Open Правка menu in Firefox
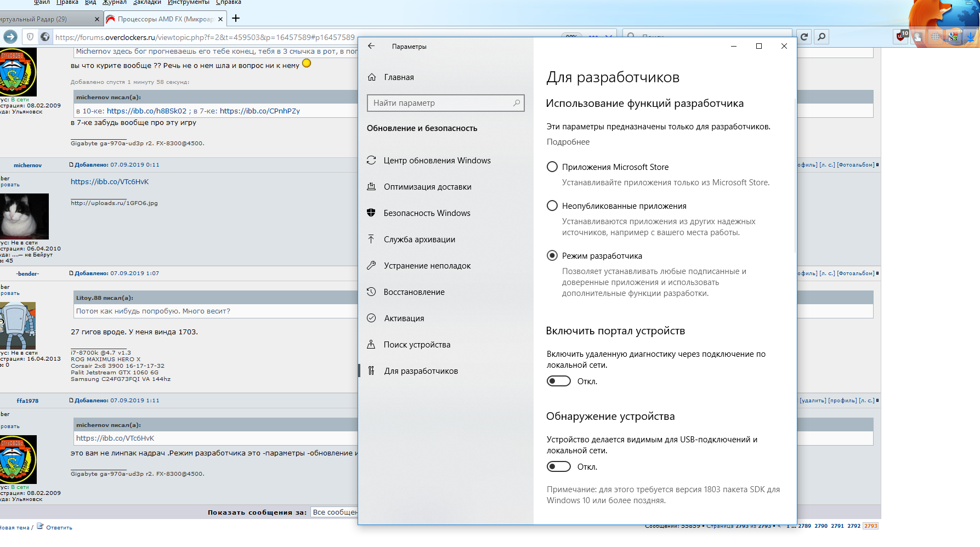 67,2
